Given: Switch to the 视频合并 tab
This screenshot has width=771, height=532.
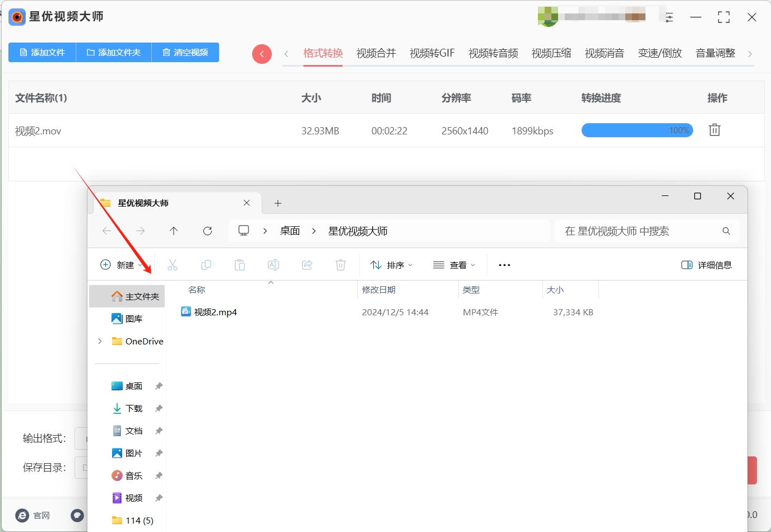Looking at the screenshot, I should point(376,53).
